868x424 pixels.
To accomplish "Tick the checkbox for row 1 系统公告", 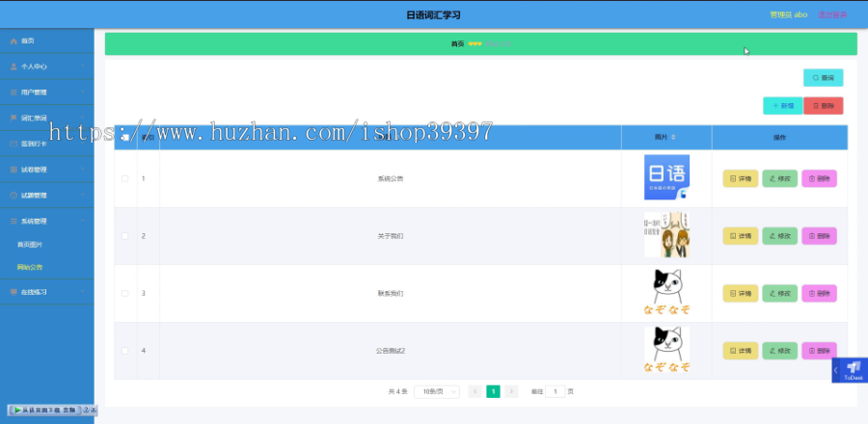I will pos(125,178).
